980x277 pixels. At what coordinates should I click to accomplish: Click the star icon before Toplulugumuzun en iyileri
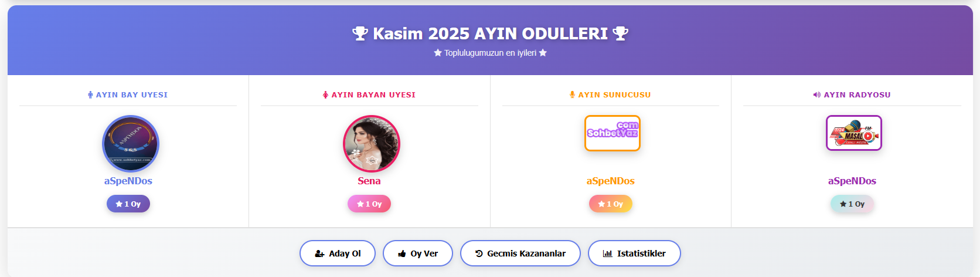pyautogui.click(x=437, y=53)
